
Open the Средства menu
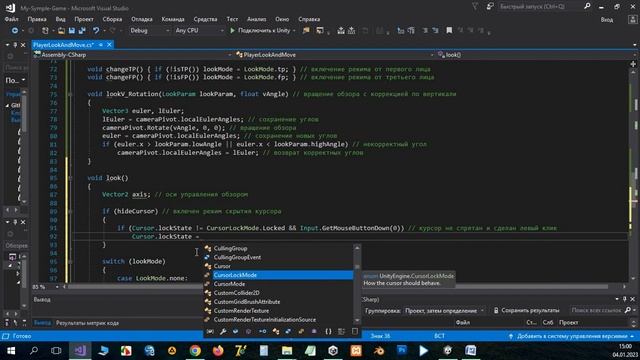click(x=205, y=19)
